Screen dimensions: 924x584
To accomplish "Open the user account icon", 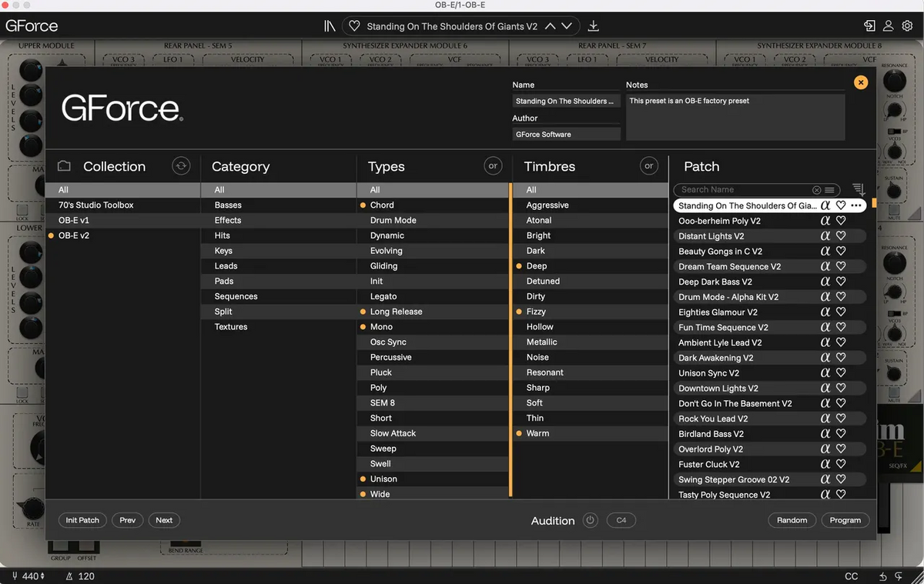I will pyautogui.click(x=888, y=26).
